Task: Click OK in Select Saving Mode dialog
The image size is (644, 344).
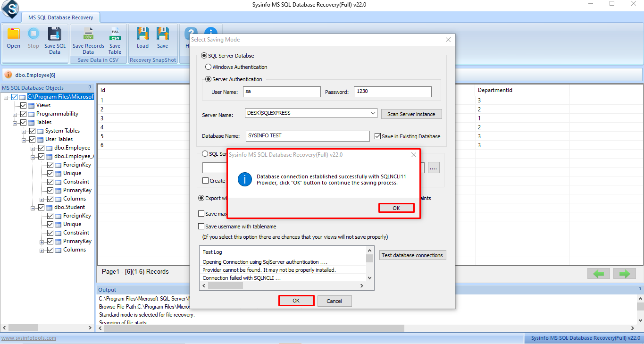Action: [296, 301]
